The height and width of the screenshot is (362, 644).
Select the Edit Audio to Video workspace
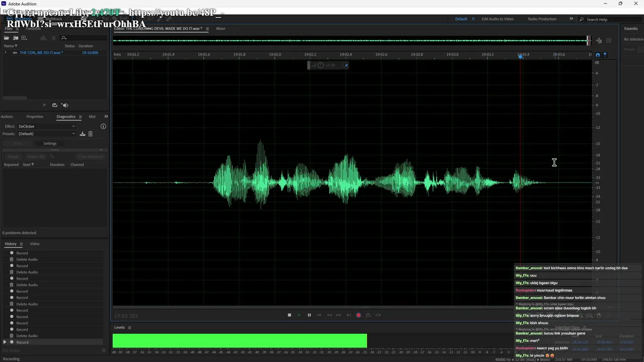coord(498,19)
